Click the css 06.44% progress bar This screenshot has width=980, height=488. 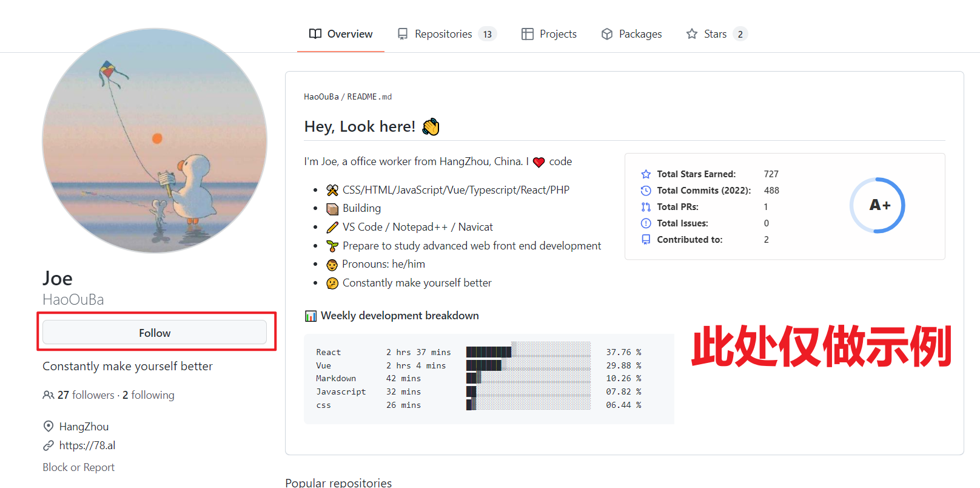[x=528, y=405]
